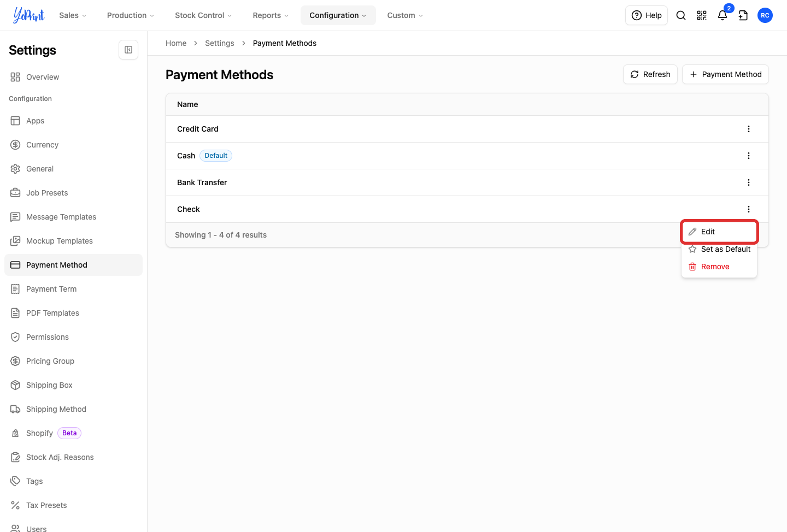Open row options for Bank Transfer
The width and height of the screenshot is (787, 532).
(x=749, y=182)
